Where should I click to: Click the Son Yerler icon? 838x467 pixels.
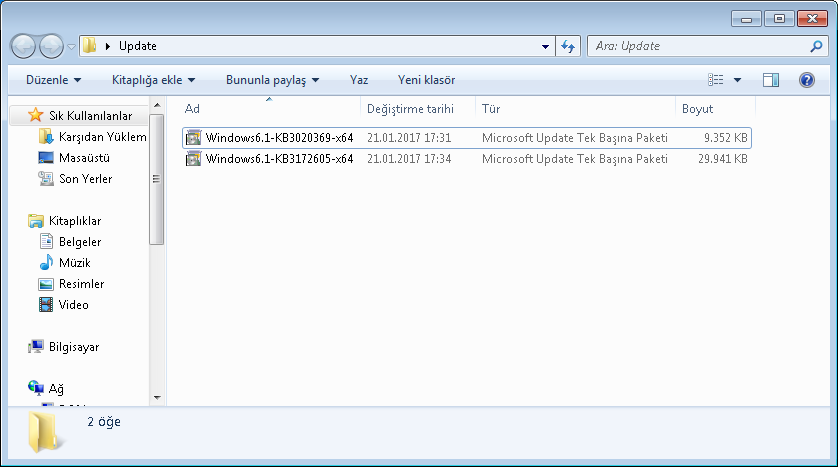pos(46,178)
